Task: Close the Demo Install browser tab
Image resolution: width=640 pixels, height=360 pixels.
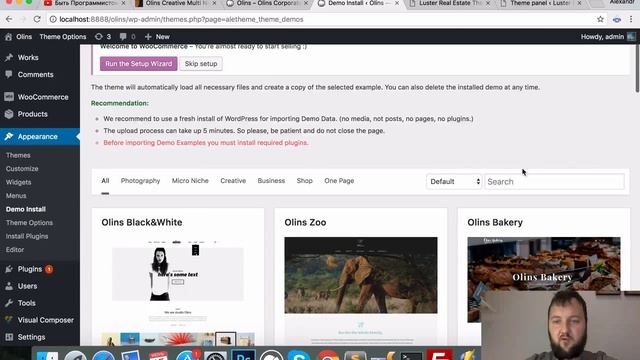Action: pos(397,3)
